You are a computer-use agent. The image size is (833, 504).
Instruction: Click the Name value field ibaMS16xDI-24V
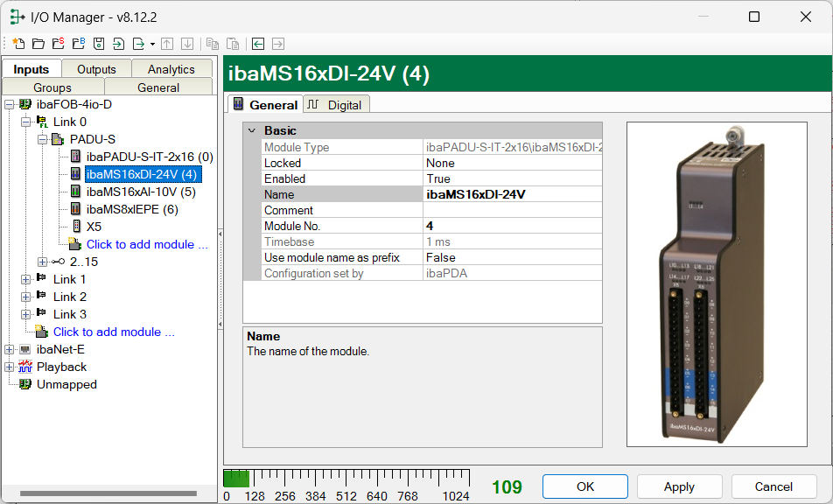pyautogui.click(x=512, y=194)
